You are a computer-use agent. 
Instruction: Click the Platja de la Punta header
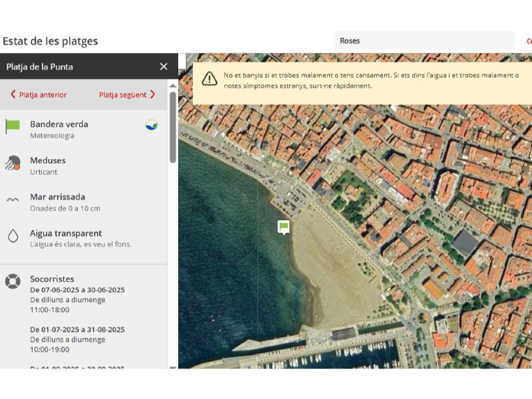click(x=40, y=66)
